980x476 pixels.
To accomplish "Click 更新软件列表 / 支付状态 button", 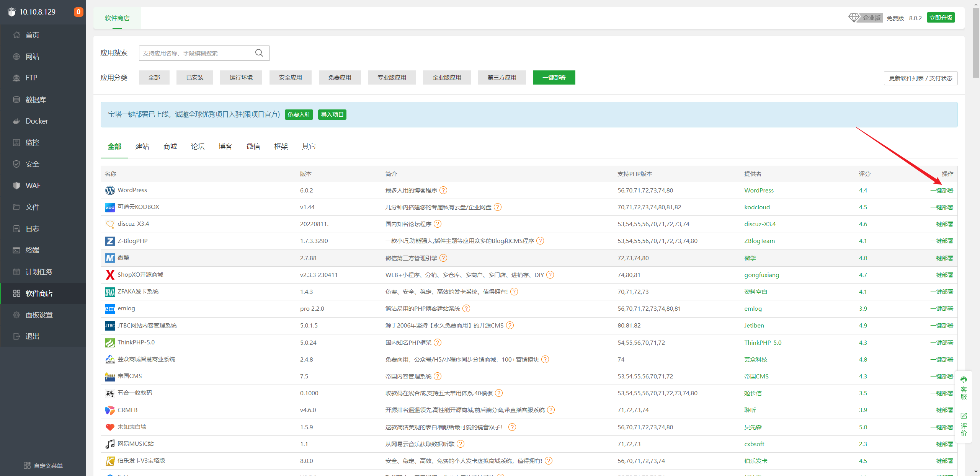I will (x=920, y=78).
